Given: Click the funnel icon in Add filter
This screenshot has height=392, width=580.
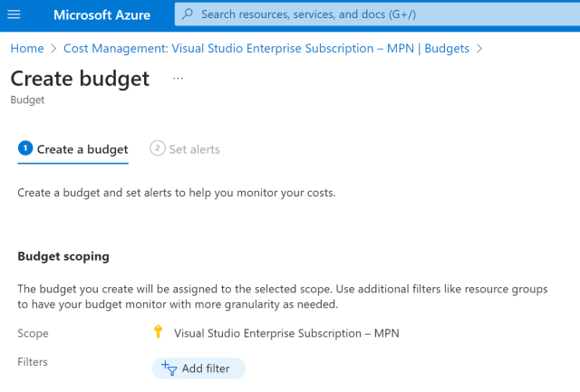Looking at the screenshot, I should [x=168, y=368].
